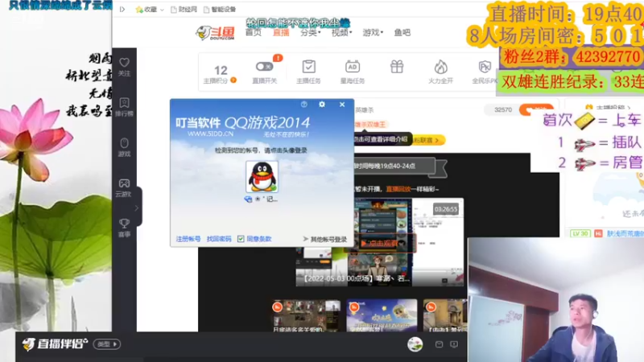This screenshot has width=644, height=362.
Task: Click the red alert badge above 直播开关
Action: click(x=278, y=58)
